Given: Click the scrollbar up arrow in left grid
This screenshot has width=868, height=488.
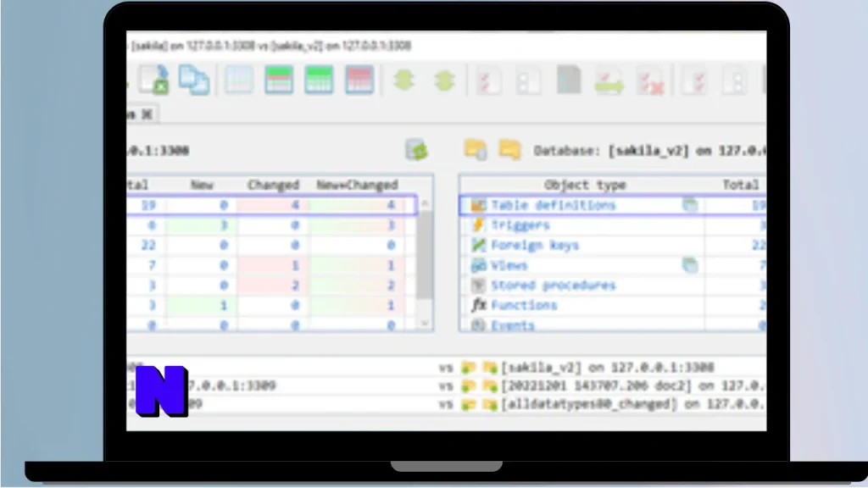Looking at the screenshot, I should click(x=425, y=203).
